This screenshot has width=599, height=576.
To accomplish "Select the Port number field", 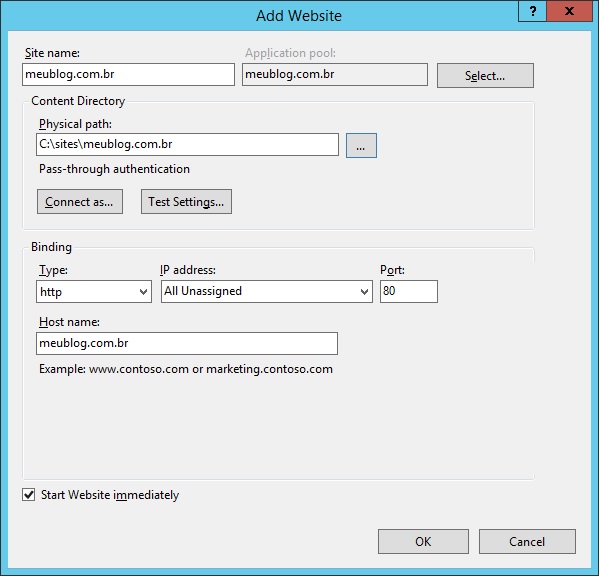I will click(409, 291).
